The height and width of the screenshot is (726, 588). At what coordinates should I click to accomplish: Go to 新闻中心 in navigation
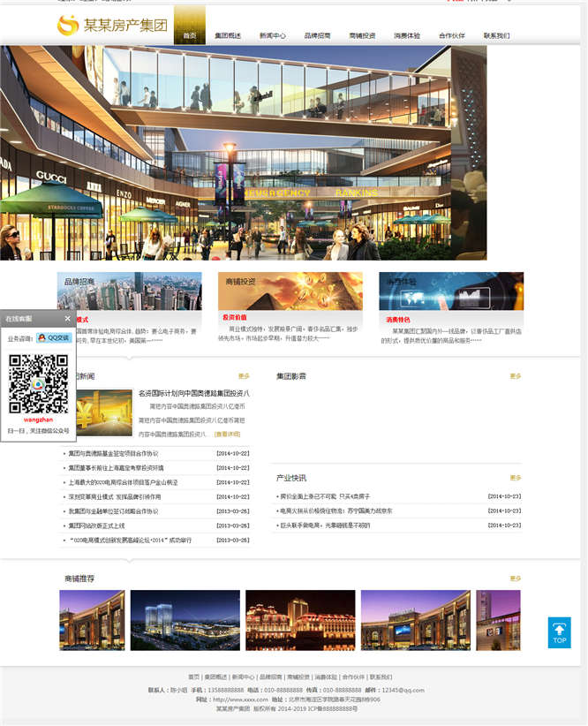point(272,36)
